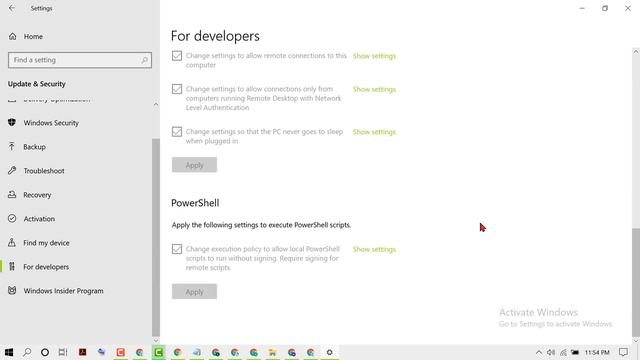The height and width of the screenshot is (360, 640).
Task: Click the magnifier icon in Find a setting
Action: point(144,60)
